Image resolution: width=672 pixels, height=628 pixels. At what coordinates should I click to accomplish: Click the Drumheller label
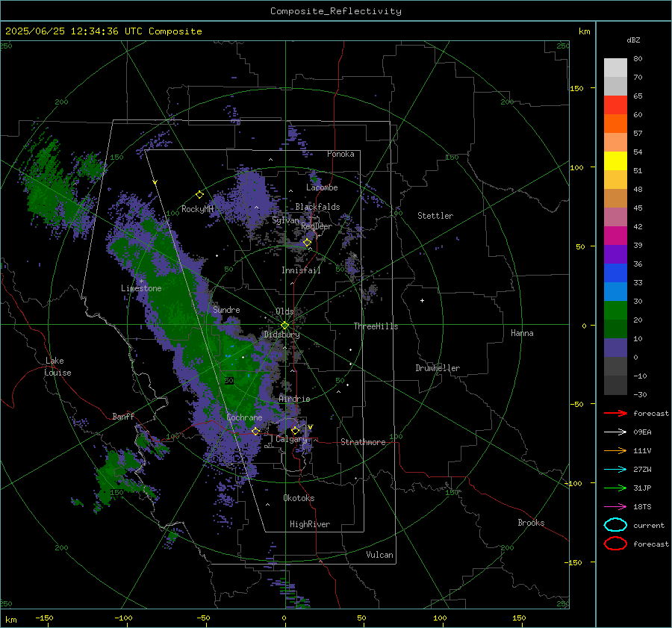click(438, 368)
